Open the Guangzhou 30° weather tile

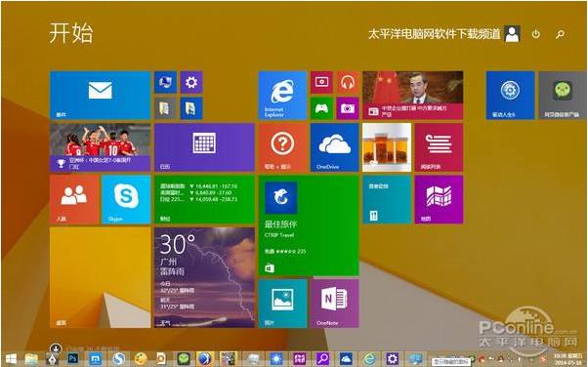[x=204, y=277]
